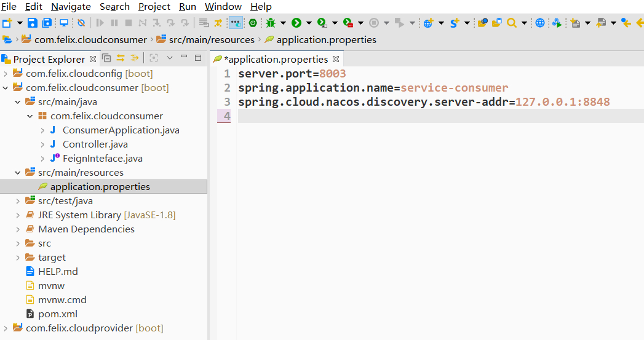The image size is (644, 340).
Task: Open the Coverage dropdown arrow
Action: pyautogui.click(x=335, y=23)
